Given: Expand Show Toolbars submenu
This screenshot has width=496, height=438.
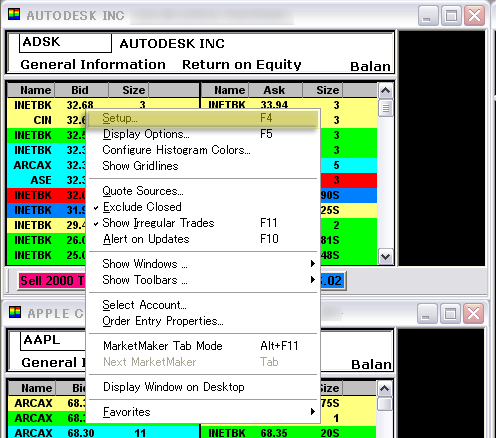Looking at the screenshot, I should click(203, 280).
